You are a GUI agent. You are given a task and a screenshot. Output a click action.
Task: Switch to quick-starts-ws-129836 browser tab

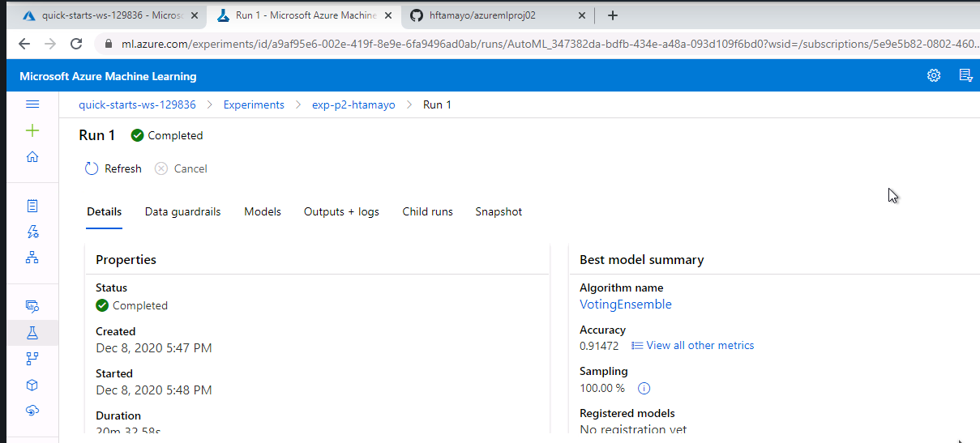[x=105, y=15]
